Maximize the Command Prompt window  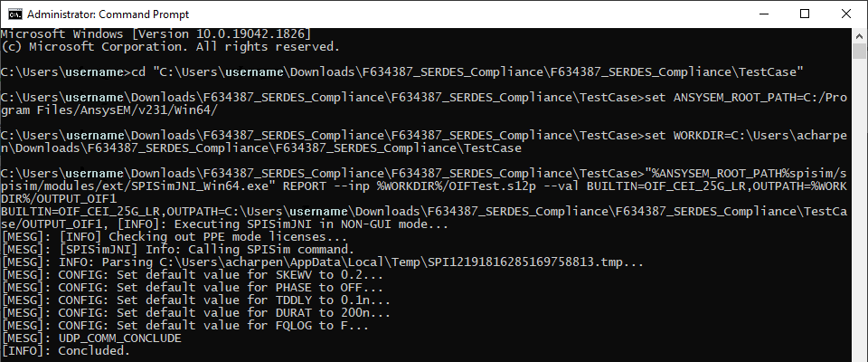(x=805, y=14)
